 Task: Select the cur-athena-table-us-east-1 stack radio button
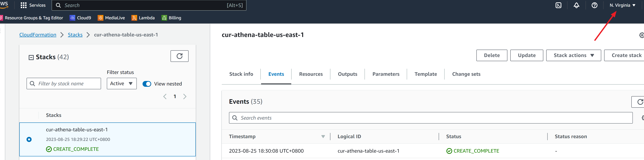[x=29, y=139]
